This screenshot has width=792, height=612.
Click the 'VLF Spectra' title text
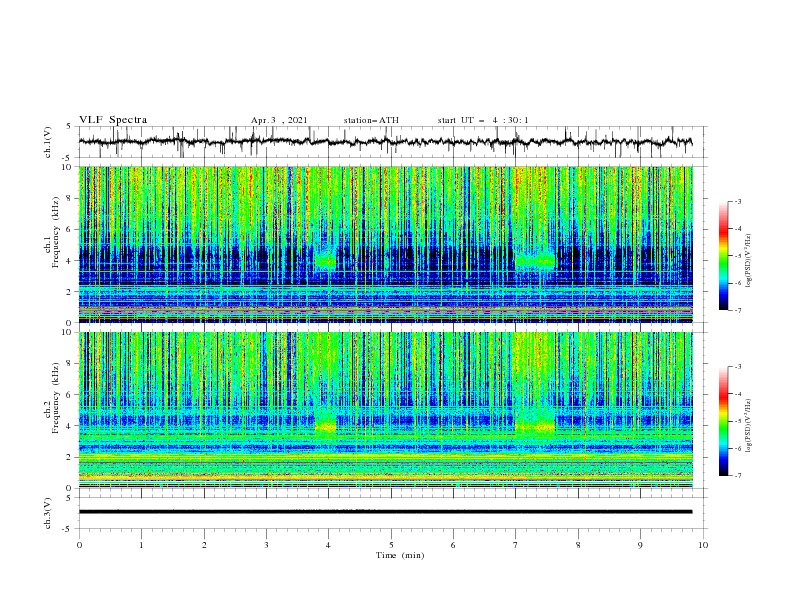113,120
